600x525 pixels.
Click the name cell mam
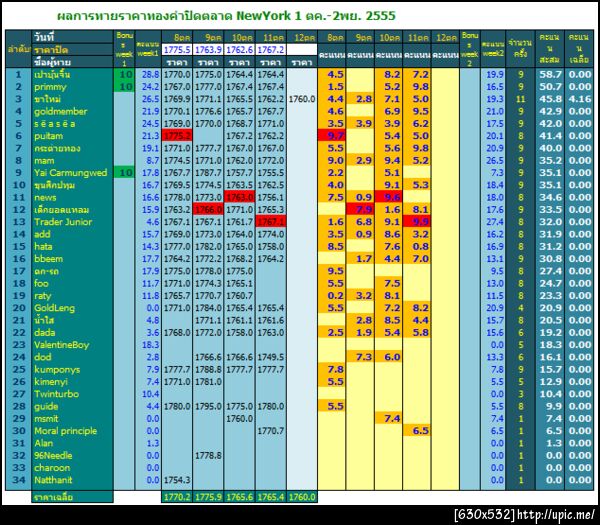tap(72, 160)
